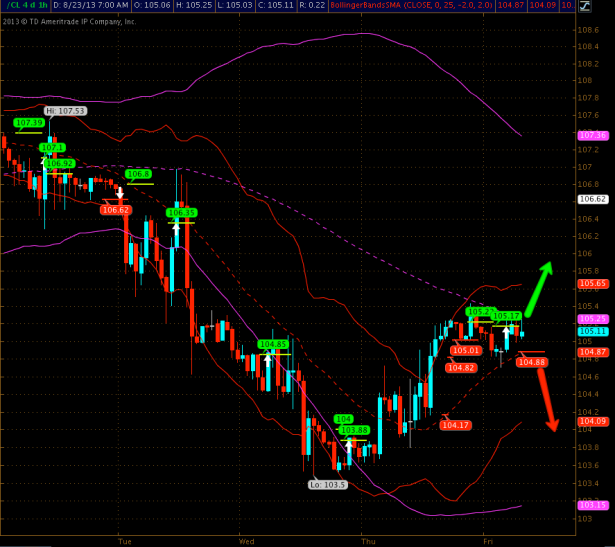Click the red 104.17 signal bubble
This screenshot has width=615, height=547.
pos(455,425)
